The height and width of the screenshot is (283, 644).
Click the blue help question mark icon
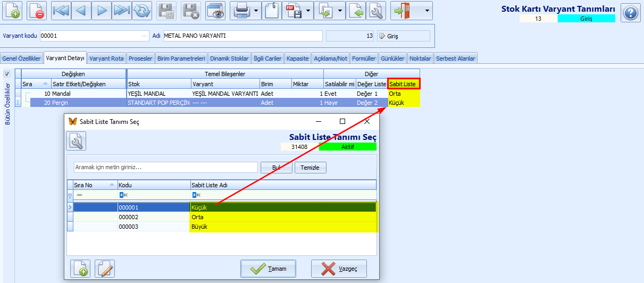click(630, 12)
